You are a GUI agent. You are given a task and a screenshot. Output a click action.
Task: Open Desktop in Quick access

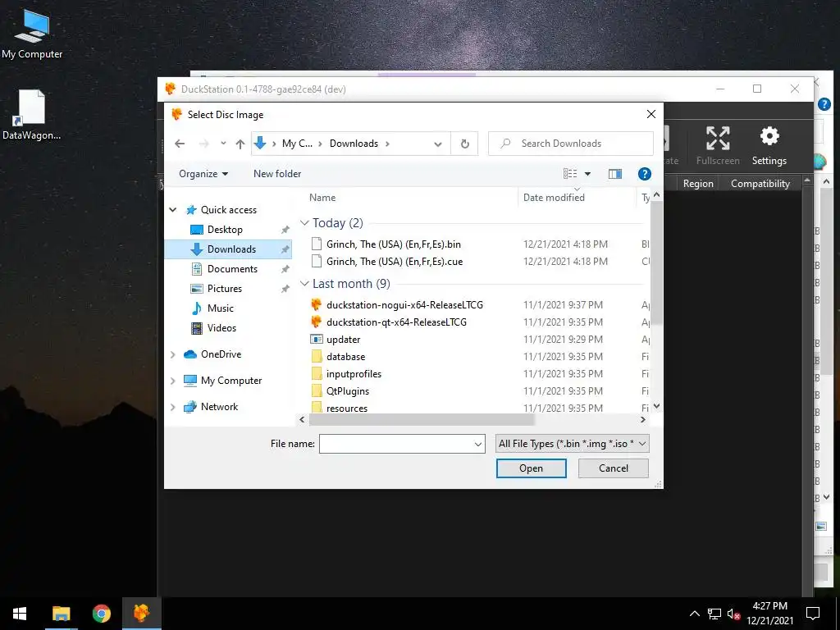tap(225, 230)
